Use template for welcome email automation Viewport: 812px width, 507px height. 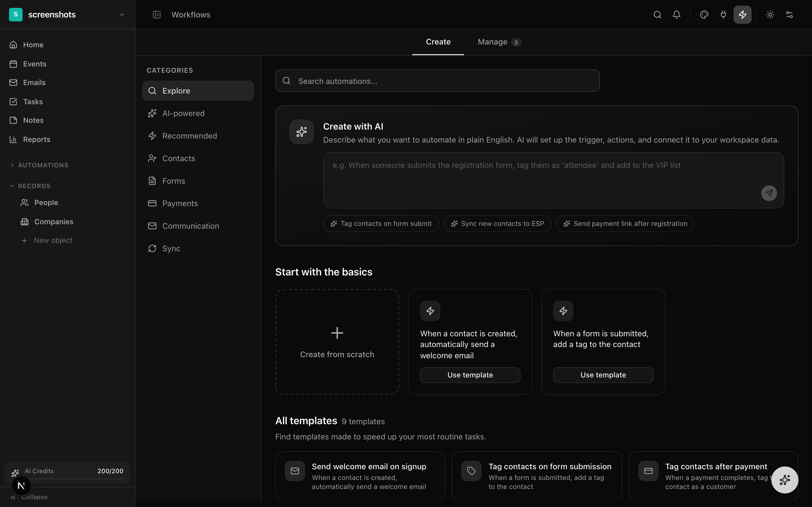pos(470,375)
